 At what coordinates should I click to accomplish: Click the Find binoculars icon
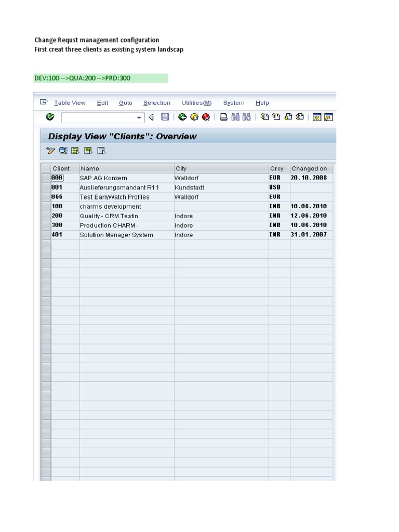coord(235,117)
